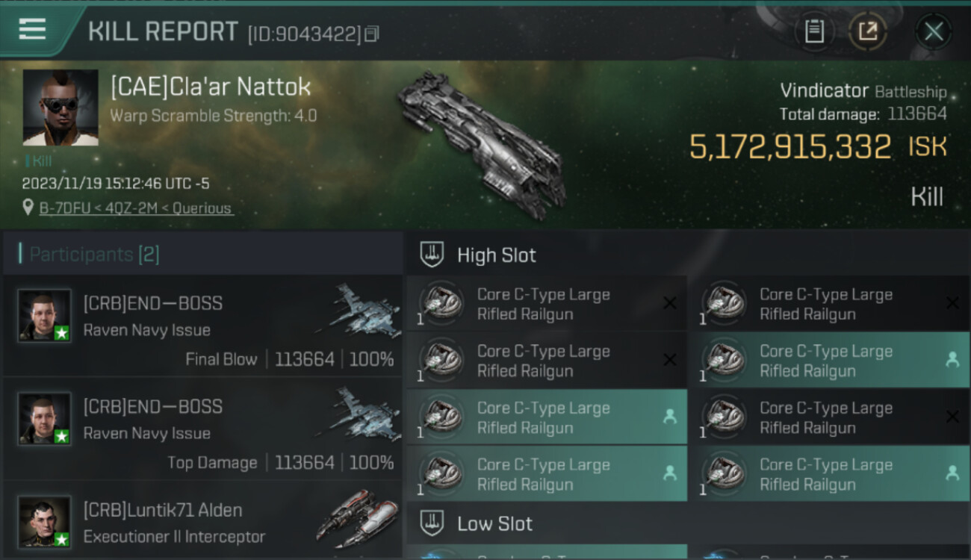Image resolution: width=971 pixels, height=560 pixels.
Task: Click top-right destroyed Rifled Railgun X mark
Action: pyautogui.click(x=952, y=303)
